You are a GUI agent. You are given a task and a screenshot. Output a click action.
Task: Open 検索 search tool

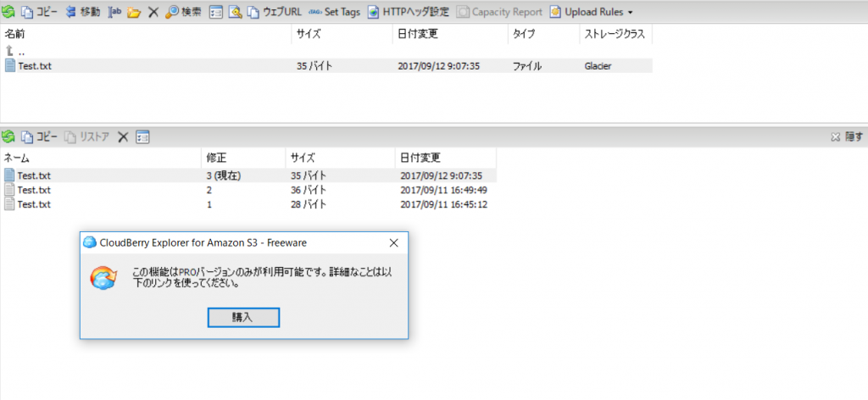tap(184, 12)
